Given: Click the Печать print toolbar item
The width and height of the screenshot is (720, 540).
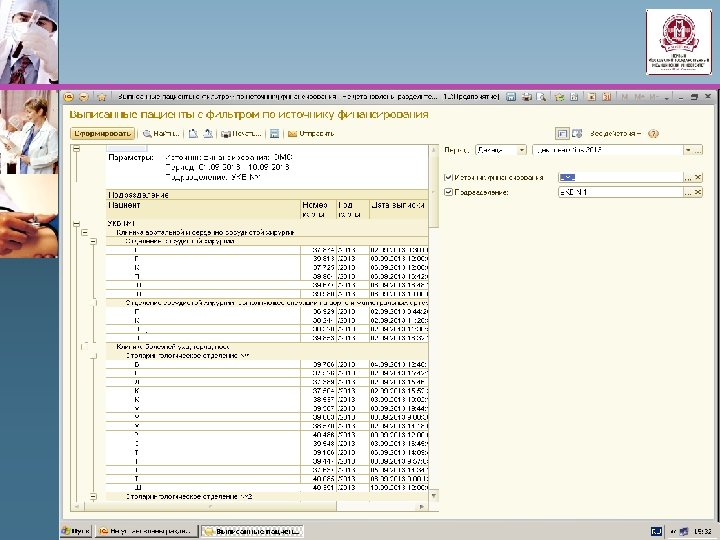Looking at the screenshot, I should (x=240, y=132).
